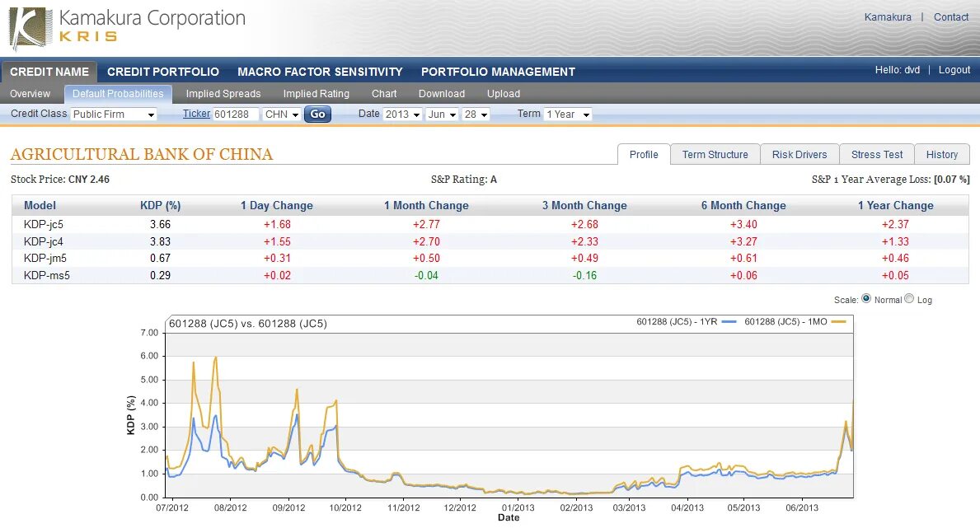The width and height of the screenshot is (980, 528).
Task: Follow the Ticker link
Action: click(196, 114)
